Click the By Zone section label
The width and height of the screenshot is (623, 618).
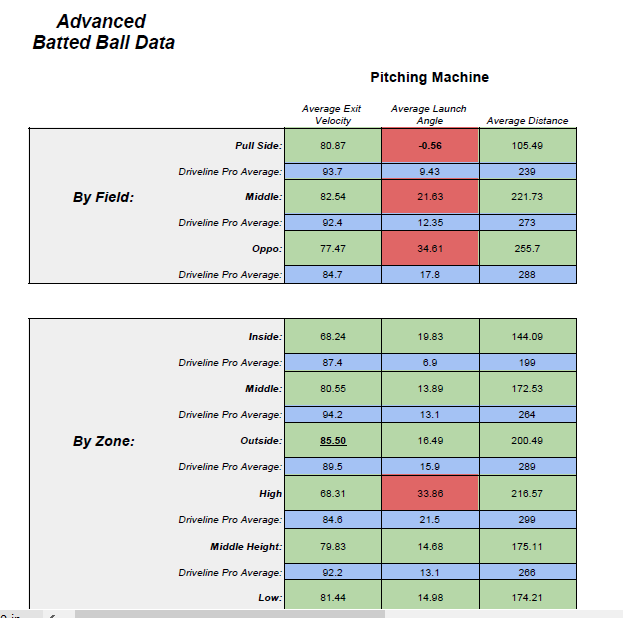pos(104,441)
